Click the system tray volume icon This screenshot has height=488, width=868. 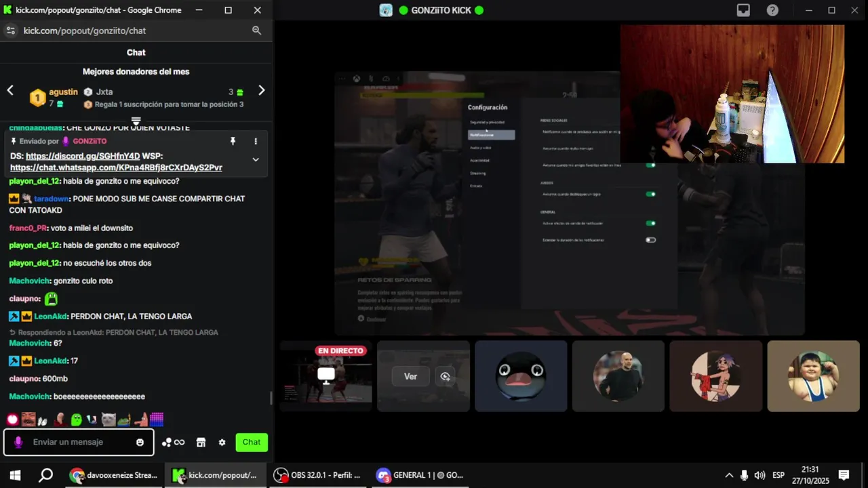pyautogui.click(x=759, y=475)
